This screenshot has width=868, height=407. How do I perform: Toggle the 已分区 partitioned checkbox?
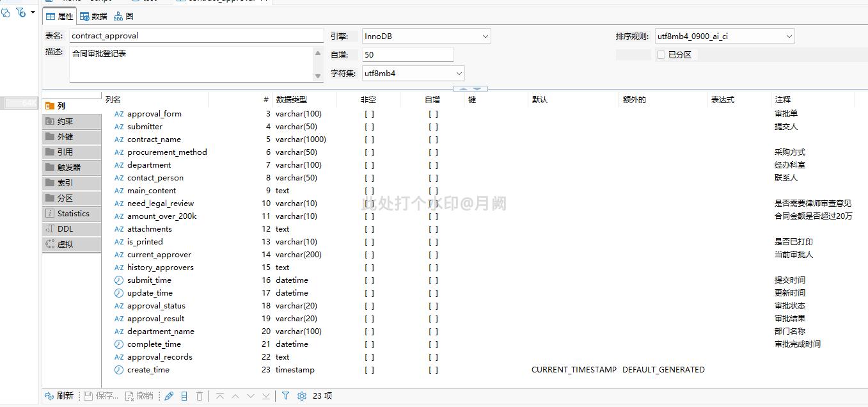[x=661, y=55]
